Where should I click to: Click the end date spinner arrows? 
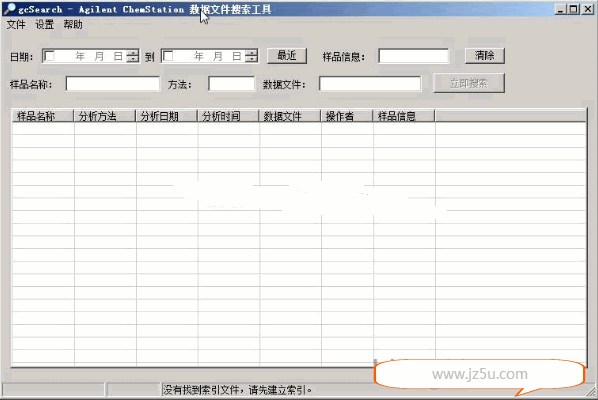coord(251,56)
